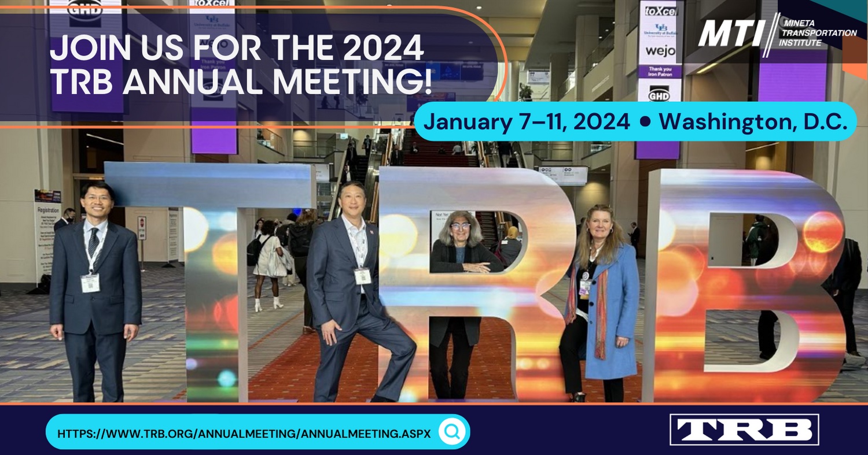Click the TRB logo in bottom banner
Screen dimensions: 868x455
click(744, 430)
